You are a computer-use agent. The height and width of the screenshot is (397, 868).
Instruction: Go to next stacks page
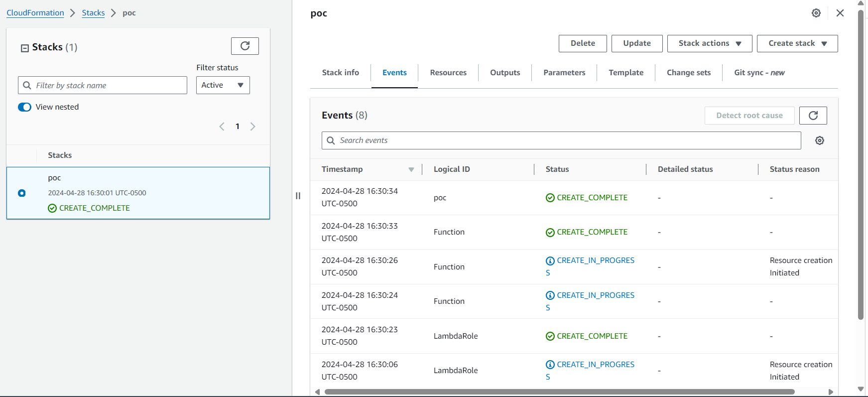point(253,127)
